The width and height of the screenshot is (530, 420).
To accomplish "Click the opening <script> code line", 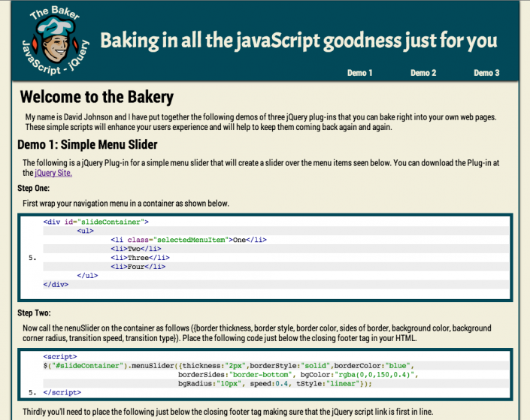I will pos(60,357).
